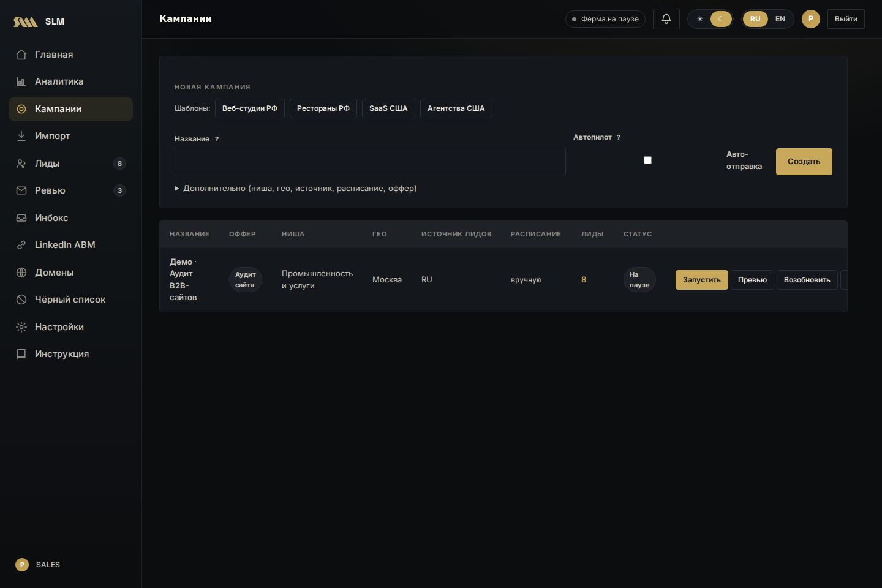Screen dimensions: 882x588
Task: Click the home icon beside Главная
Action: 21,55
